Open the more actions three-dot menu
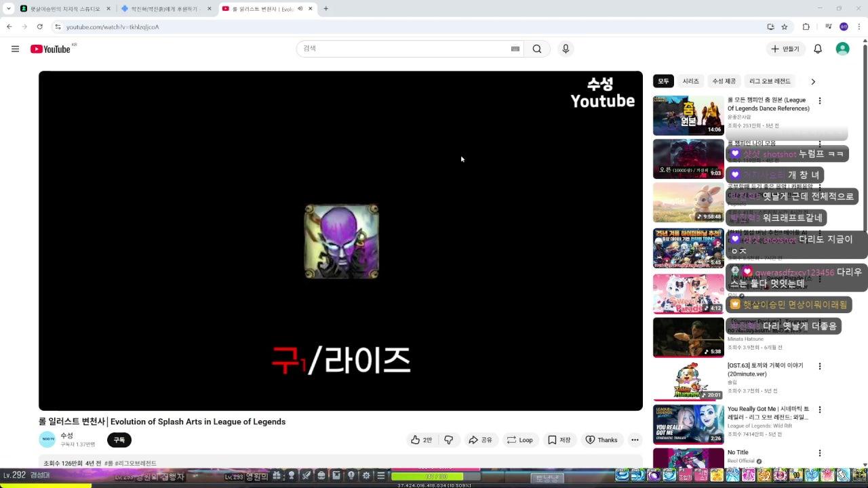The image size is (868, 488). (x=635, y=440)
